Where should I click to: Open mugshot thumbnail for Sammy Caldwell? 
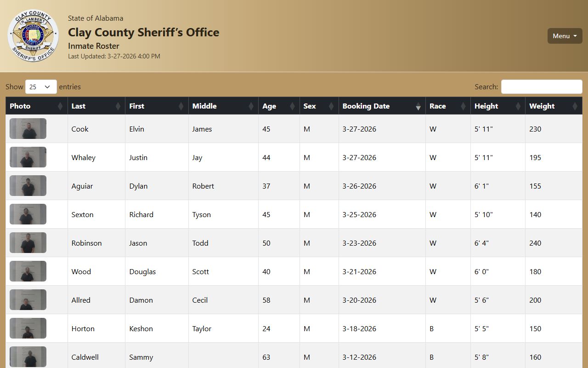[x=28, y=357]
